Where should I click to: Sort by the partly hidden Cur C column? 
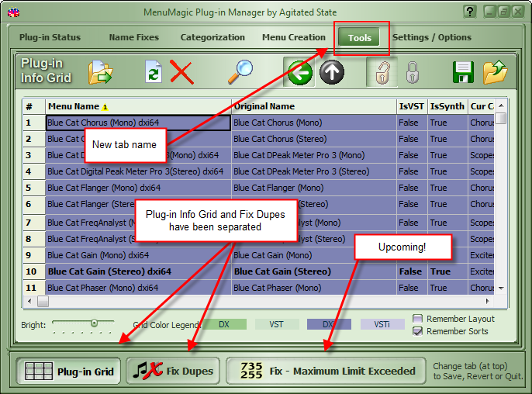pos(481,106)
